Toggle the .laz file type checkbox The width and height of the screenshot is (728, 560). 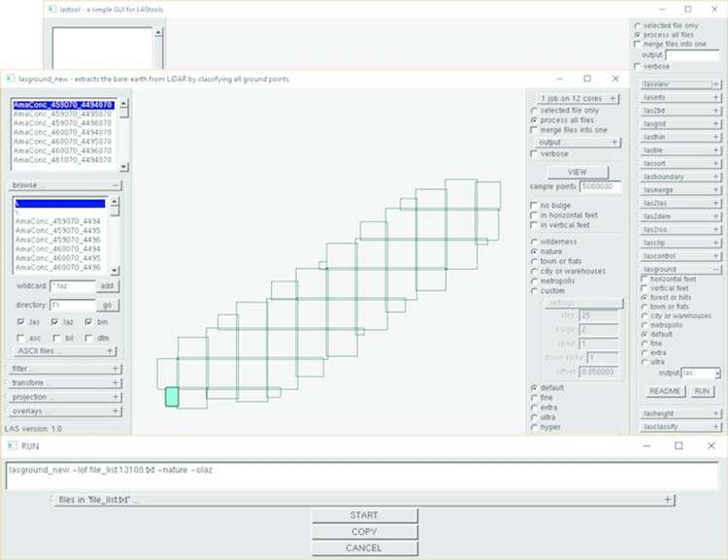[55, 321]
